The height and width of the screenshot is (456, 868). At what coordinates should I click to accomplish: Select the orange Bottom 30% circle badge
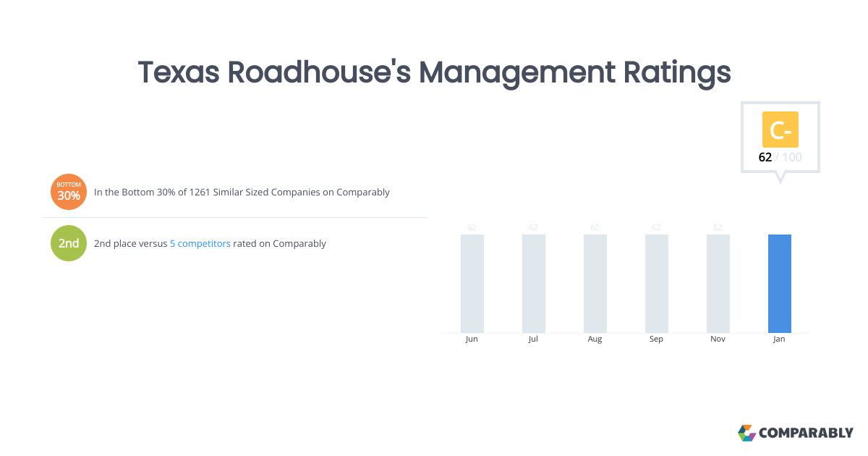tap(68, 192)
